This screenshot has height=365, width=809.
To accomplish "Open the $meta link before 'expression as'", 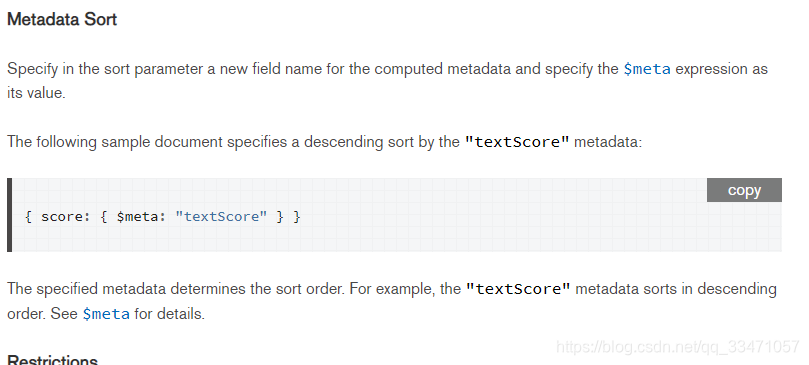I will pyautogui.click(x=647, y=69).
